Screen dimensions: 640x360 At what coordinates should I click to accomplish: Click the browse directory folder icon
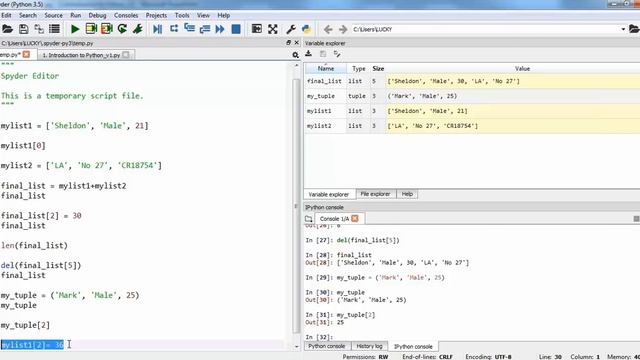tap(634, 29)
